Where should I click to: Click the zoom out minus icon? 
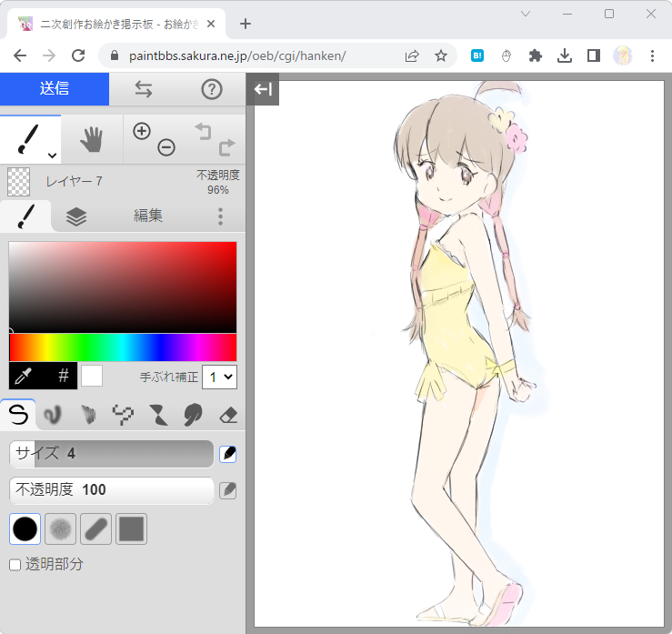pos(165,147)
